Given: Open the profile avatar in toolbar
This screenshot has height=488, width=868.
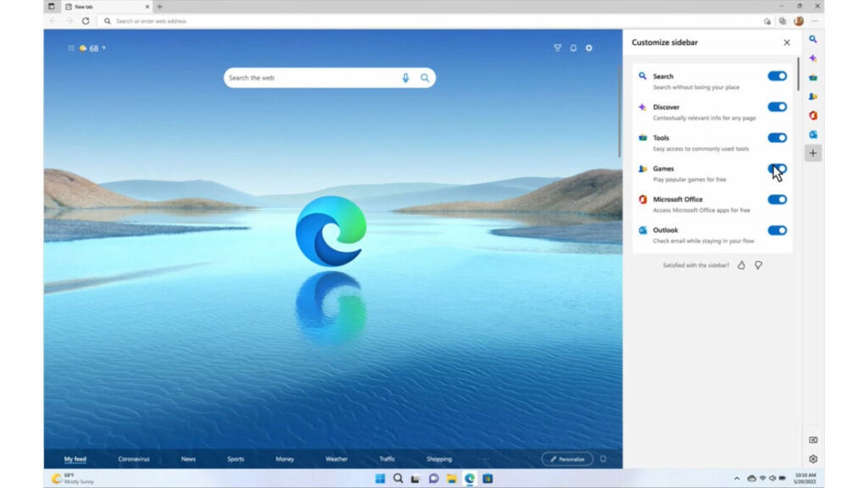Looking at the screenshot, I should 798,21.
